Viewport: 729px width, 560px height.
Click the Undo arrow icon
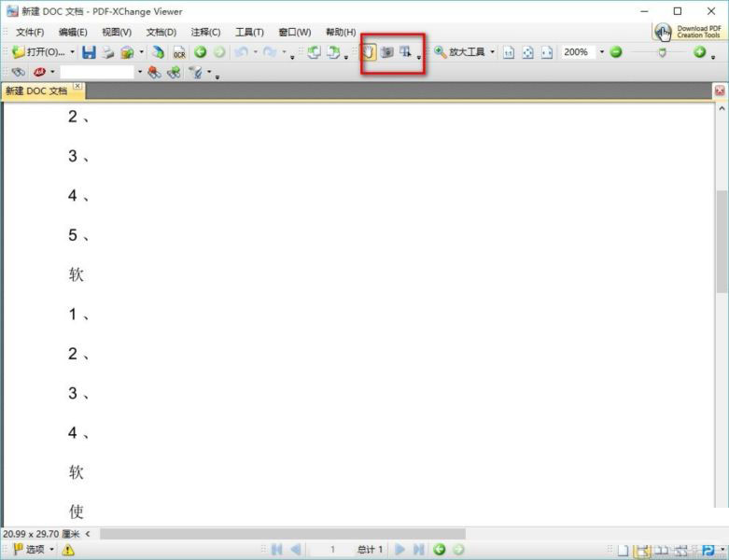click(x=242, y=52)
